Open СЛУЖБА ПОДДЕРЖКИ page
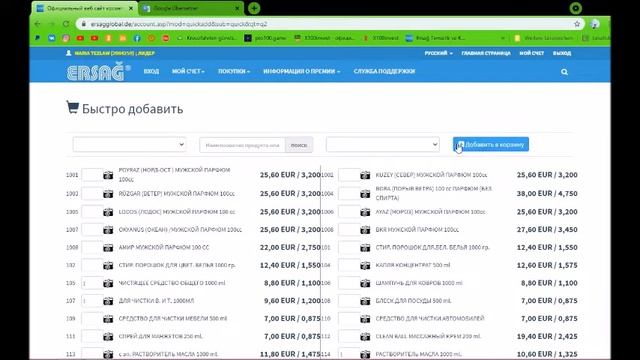The width and height of the screenshot is (640, 360). pos(384,71)
